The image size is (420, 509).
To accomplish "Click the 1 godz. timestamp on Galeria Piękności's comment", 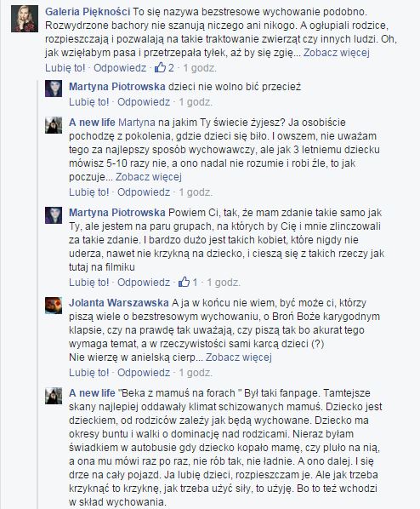I will (x=200, y=68).
